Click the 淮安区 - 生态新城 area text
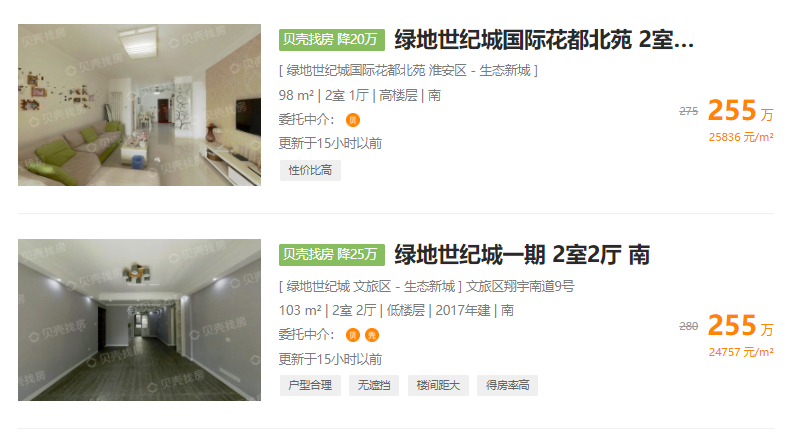This screenshot has width=799, height=439. point(479,70)
